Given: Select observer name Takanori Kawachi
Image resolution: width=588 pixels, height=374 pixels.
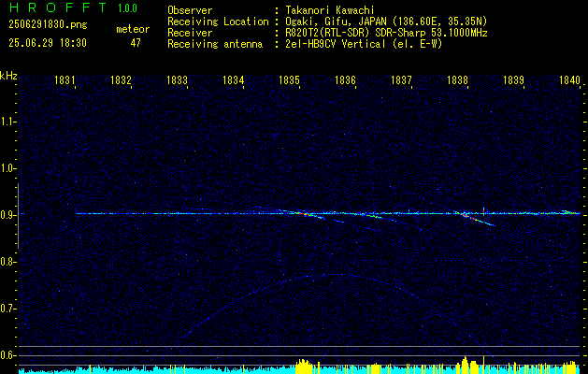Looking at the screenshot, I should coord(330,10).
